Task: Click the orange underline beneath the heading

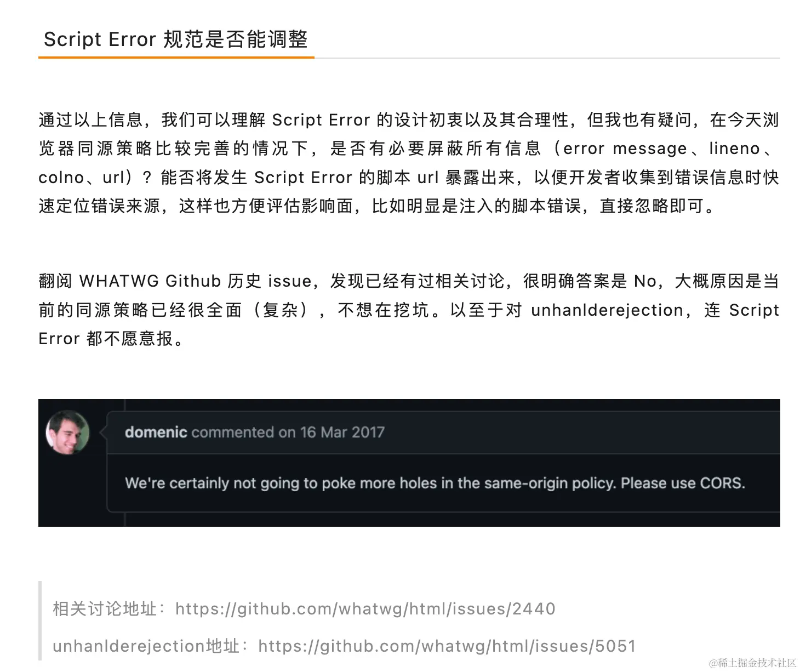Action: 176,57
